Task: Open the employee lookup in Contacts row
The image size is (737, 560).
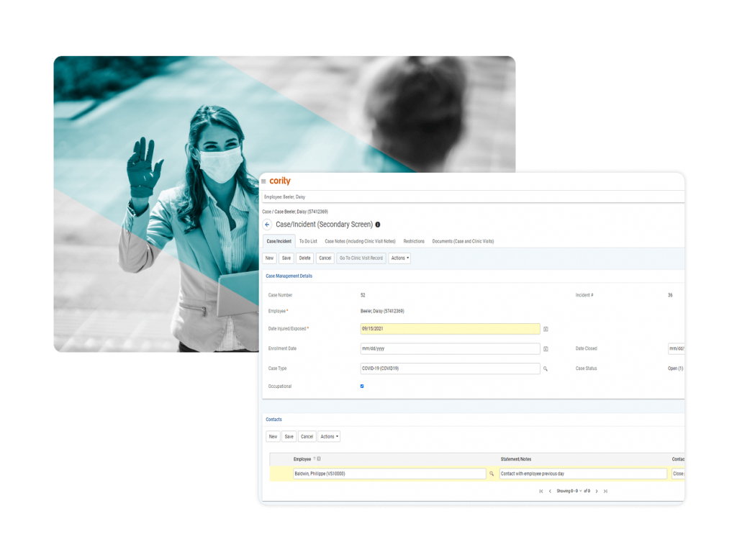Action: (x=492, y=473)
